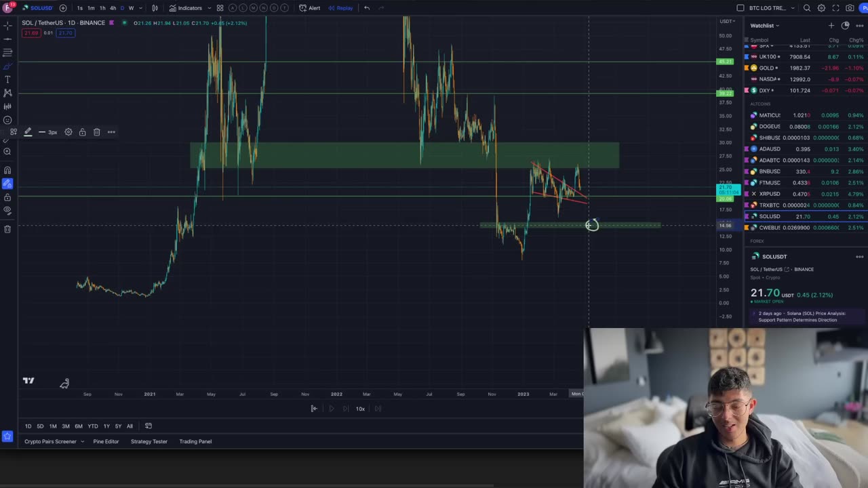Open prediction and measurement tools
868x488 pixels.
coord(7,106)
